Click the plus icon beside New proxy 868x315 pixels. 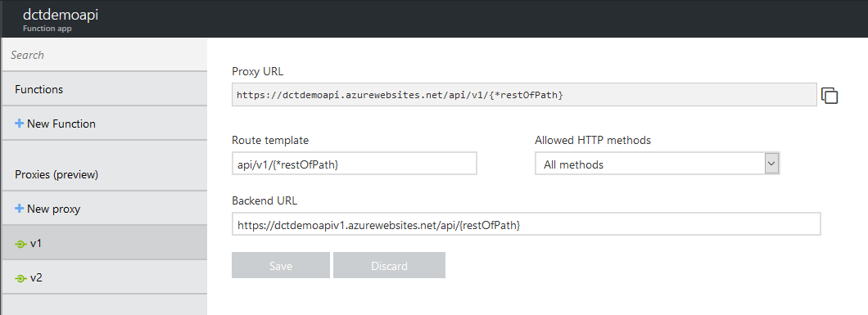(x=20, y=209)
